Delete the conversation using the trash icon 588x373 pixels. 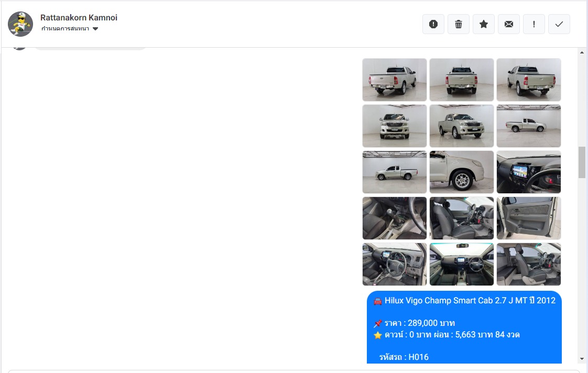click(x=458, y=24)
